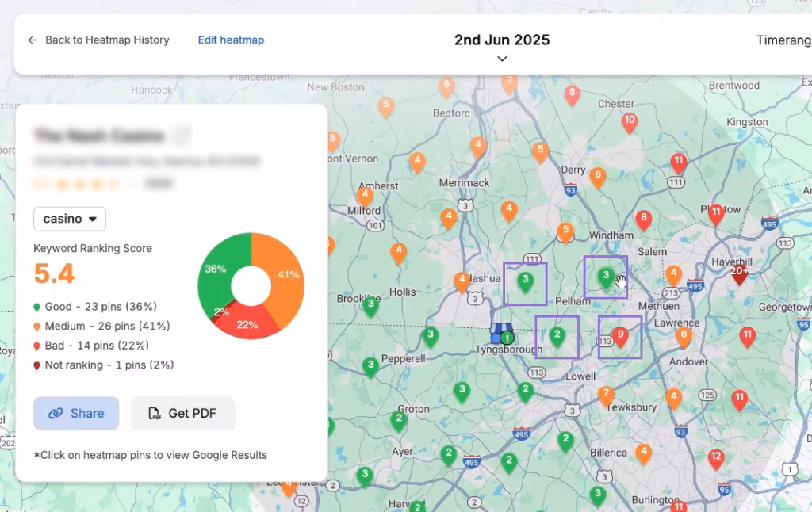Click the green pin rated 3 near Windham
The image size is (812, 512).
606,276
